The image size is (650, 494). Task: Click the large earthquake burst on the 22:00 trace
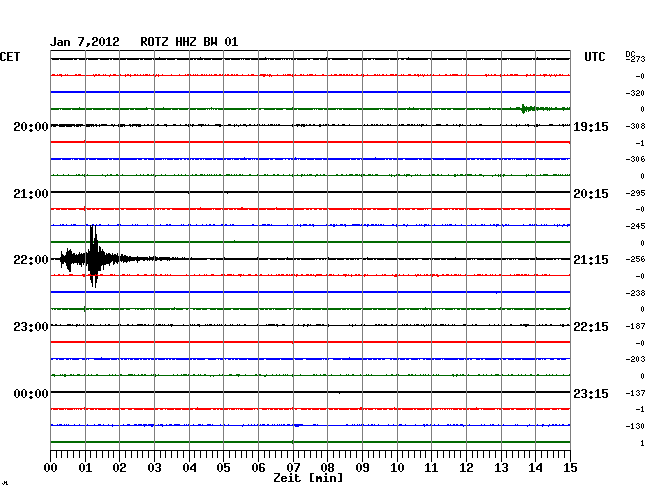click(x=94, y=257)
